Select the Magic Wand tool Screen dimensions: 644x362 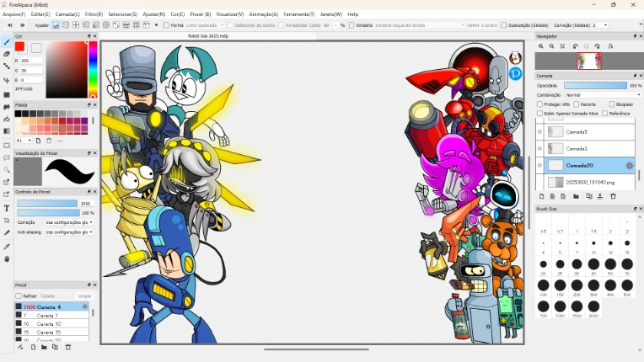[7, 170]
